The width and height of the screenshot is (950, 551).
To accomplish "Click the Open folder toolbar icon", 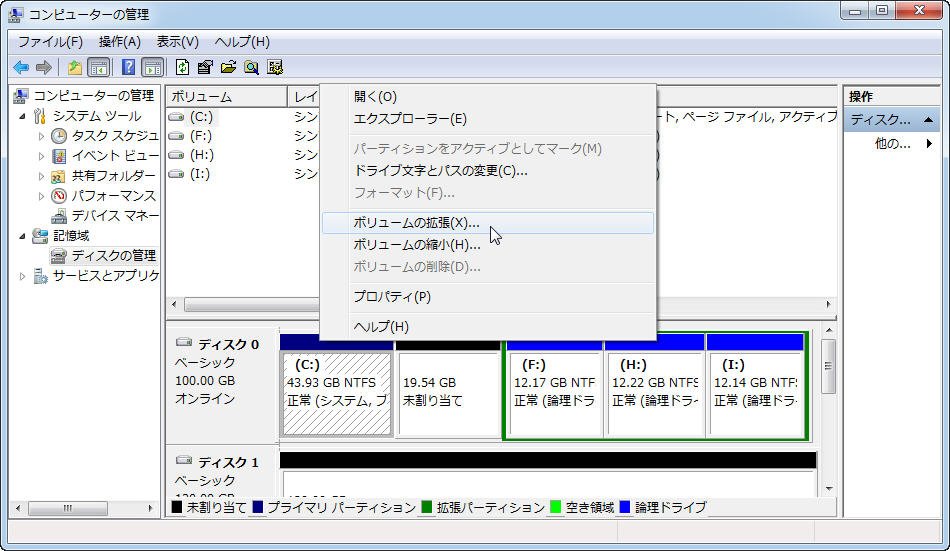I will click(228, 67).
